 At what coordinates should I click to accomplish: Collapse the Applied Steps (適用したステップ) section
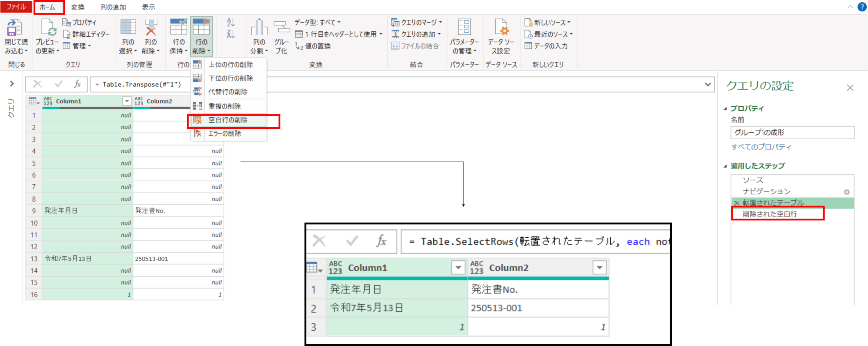coord(725,166)
